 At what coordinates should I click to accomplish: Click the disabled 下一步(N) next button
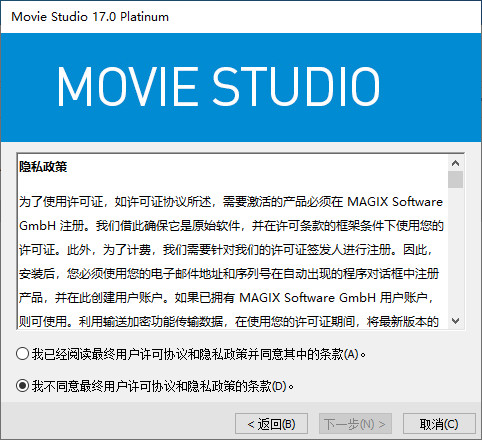(x=355, y=424)
